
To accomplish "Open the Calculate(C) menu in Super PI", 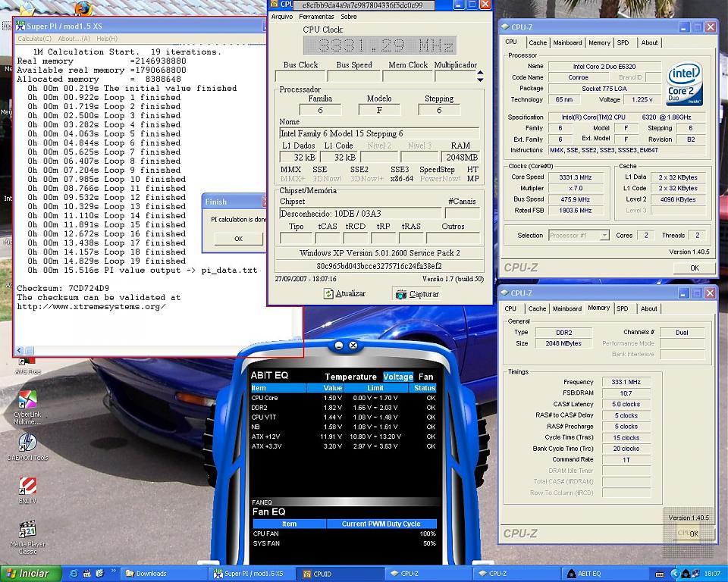I will (34, 39).
